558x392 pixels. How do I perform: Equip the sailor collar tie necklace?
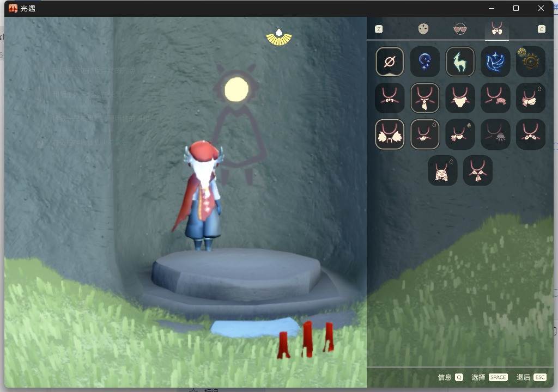point(477,170)
